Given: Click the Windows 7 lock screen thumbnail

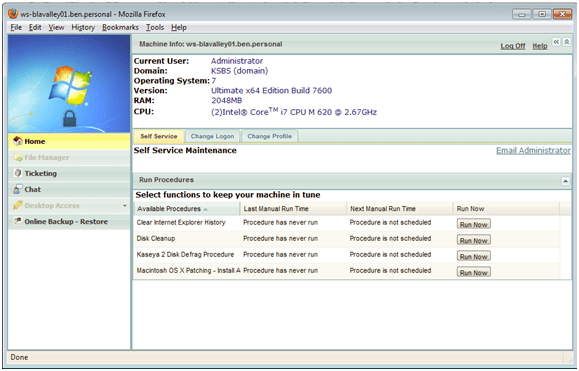Looking at the screenshot, I should point(69,84).
